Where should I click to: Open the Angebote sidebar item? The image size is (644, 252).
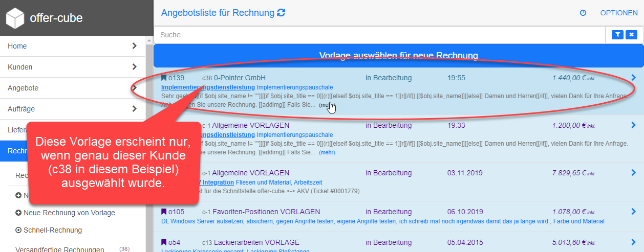(x=73, y=88)
